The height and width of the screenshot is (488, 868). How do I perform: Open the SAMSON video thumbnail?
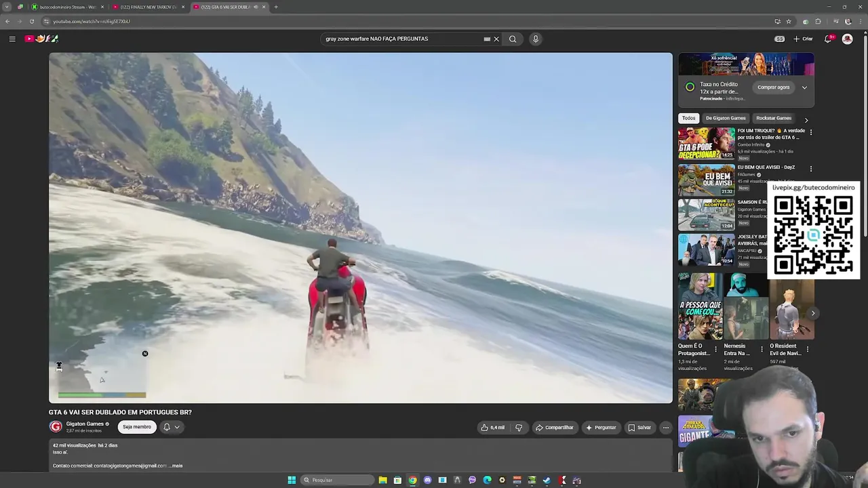click(x=706, y=214)
